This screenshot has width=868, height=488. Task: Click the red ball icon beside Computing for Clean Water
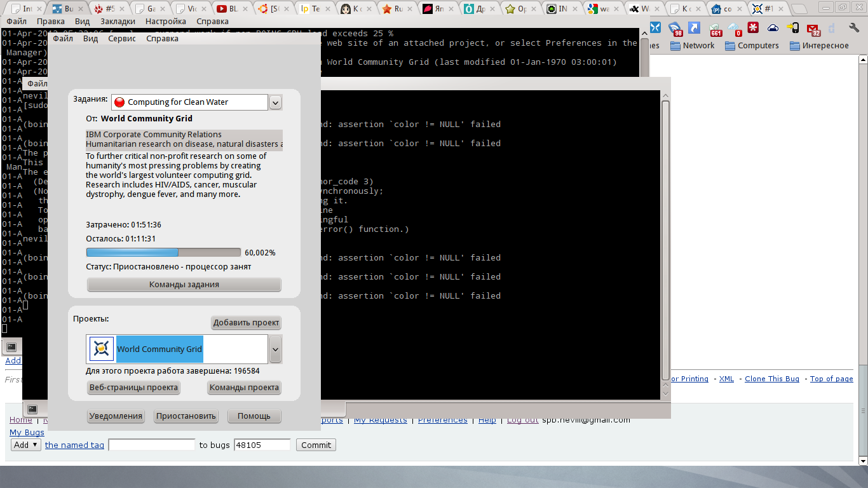tap(119, 102)
